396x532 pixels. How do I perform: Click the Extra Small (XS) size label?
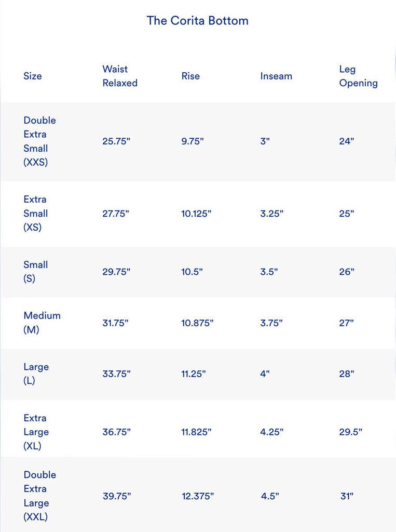(x=35, y=214)
